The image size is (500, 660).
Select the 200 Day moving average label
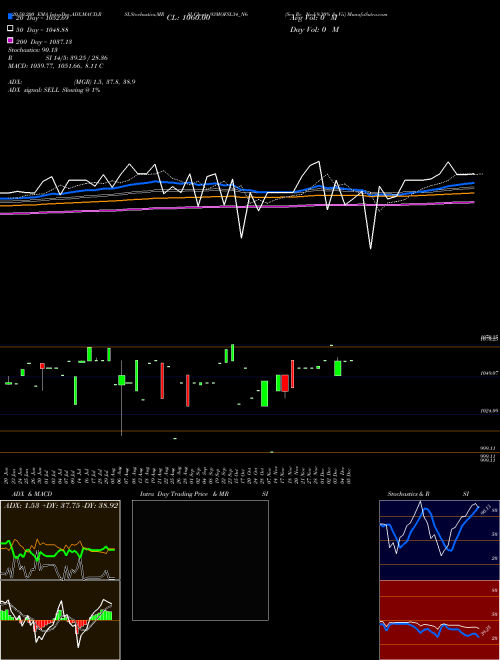(44, 42)
